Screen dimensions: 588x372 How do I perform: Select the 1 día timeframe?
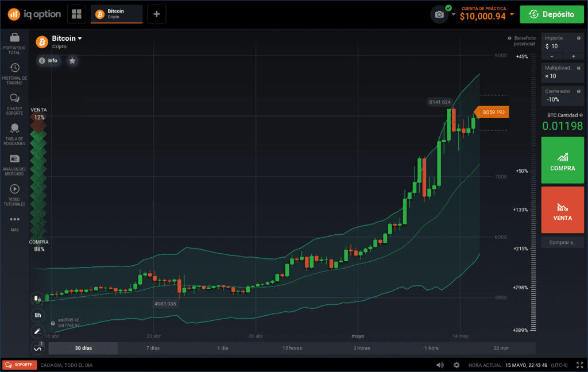(223, 348)
